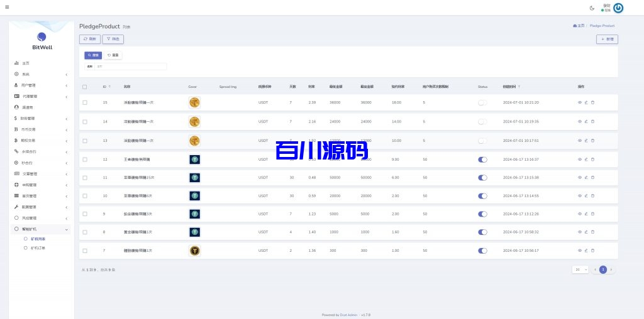
Task: View details with the eye icon for ID 9
Action: point(580,214)
